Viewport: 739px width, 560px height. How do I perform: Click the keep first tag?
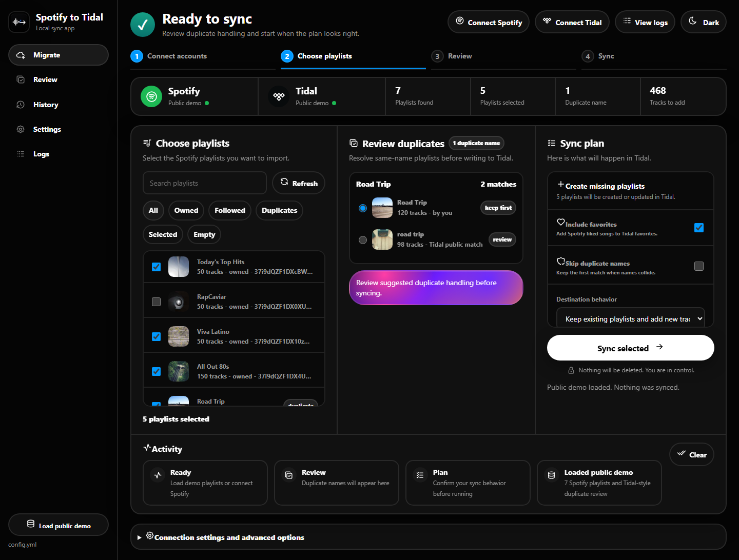(x=498, y=208)
